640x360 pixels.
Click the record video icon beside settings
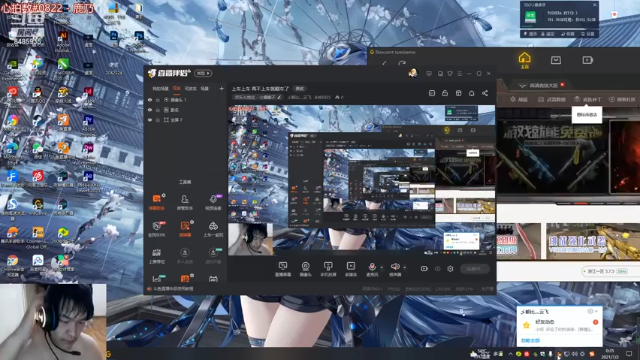pos(424,269)
